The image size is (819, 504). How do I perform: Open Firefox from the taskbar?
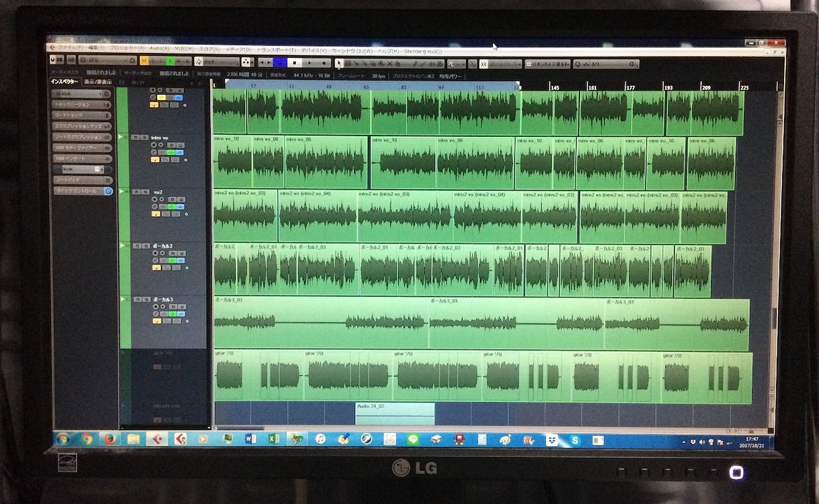[110, 440]
